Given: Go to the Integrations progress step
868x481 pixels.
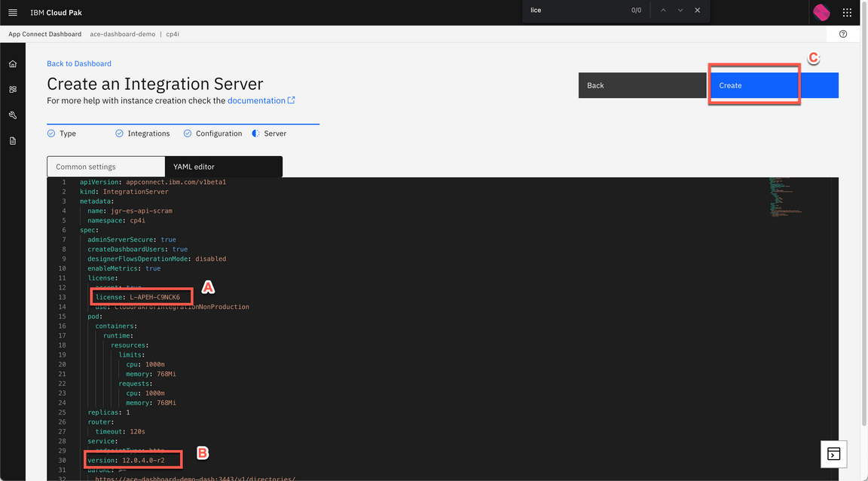Looking at the screenshot, I should (x=142, y=133).
